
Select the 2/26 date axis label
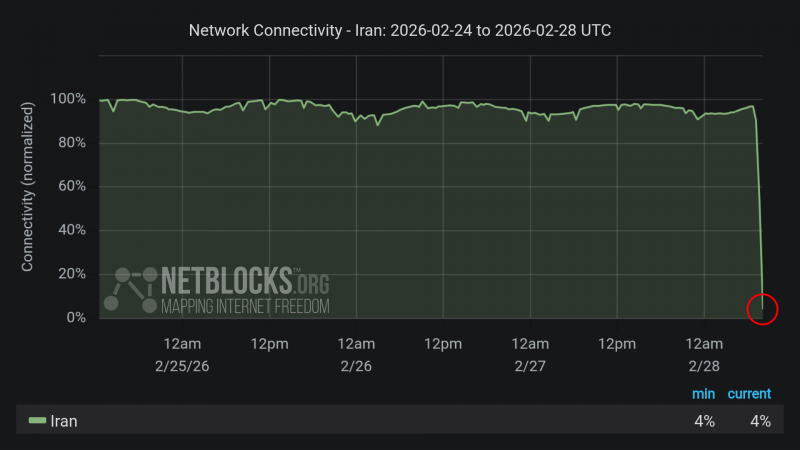[x=356, y=366]
